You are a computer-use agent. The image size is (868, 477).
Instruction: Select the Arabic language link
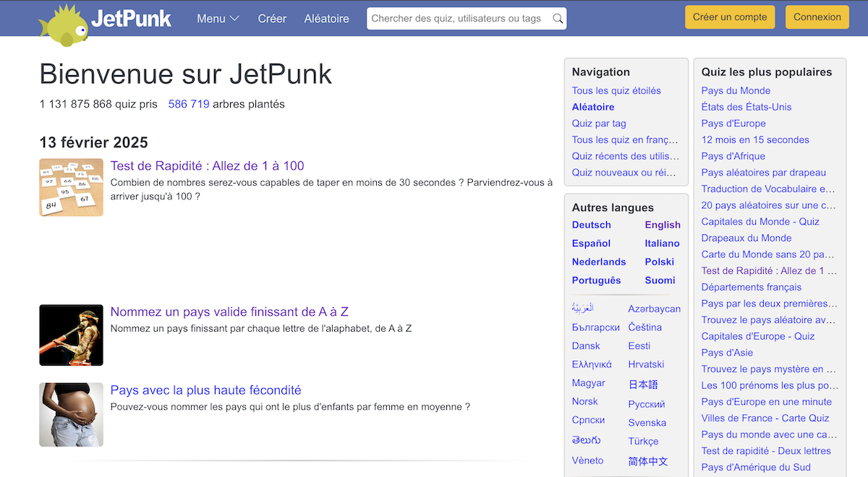point(582,309)
